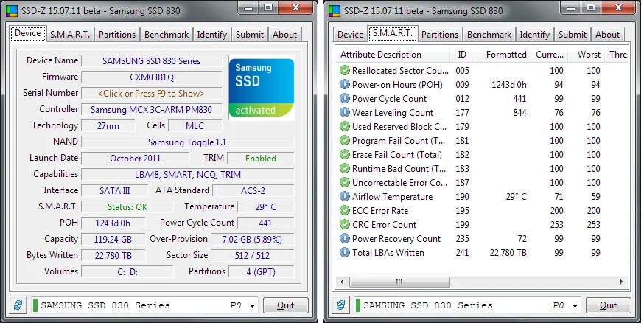The width and height of the screenshot is (644, 323).
Task: Click right arrow of S.M.A.R.T. horizontal scrollbar
Action: point(621,282)
